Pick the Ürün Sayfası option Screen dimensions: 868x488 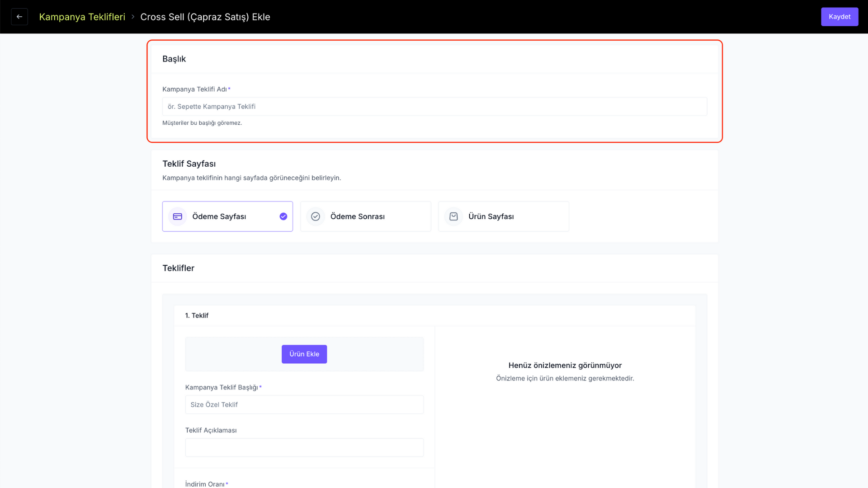(504, 216)
